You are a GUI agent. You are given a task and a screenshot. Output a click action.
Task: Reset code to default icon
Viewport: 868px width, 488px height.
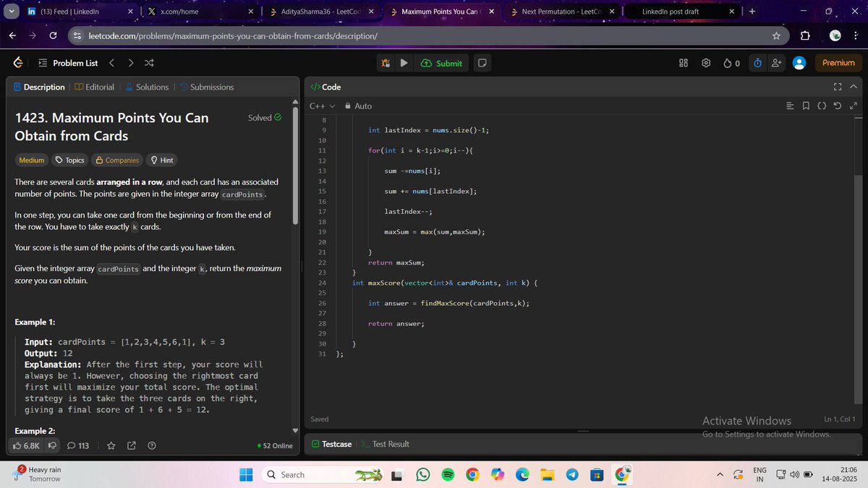(x=837, y=106)
